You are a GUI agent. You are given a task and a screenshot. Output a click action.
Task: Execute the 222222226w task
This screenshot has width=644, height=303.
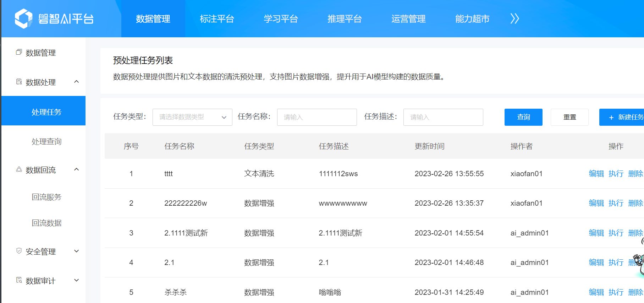616,203
